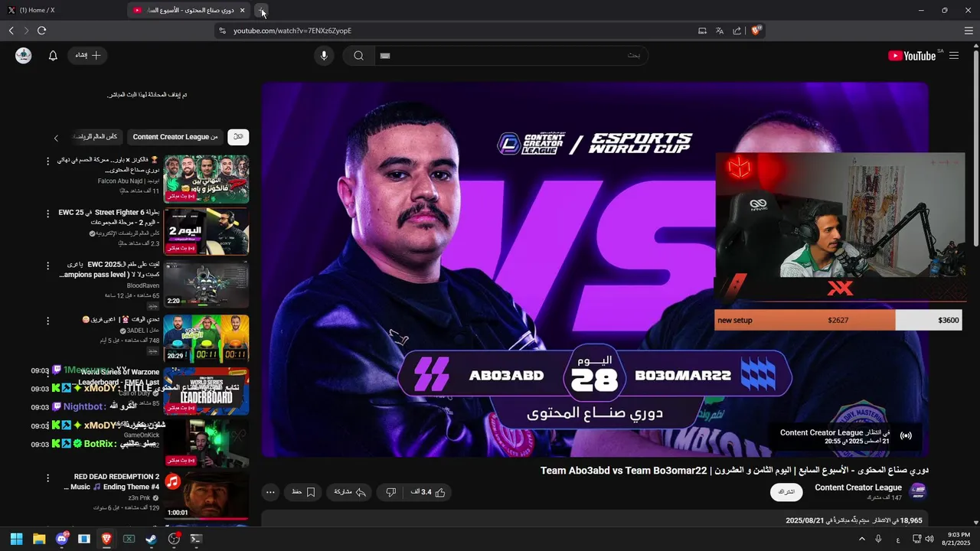The height and width of the screenshot is (551, 980).
Task: Click the on-screen keyboard icon in search box
Action: [x=385, y=56]
